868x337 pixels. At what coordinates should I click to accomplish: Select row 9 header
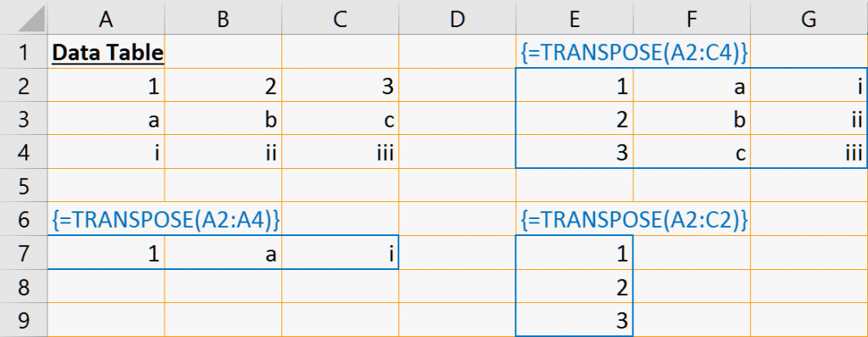[24, 320]
